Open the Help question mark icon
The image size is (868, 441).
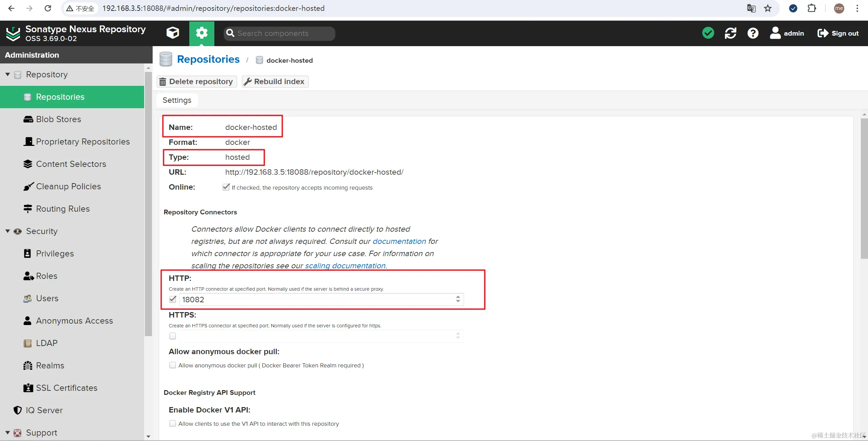coord(753,33)
